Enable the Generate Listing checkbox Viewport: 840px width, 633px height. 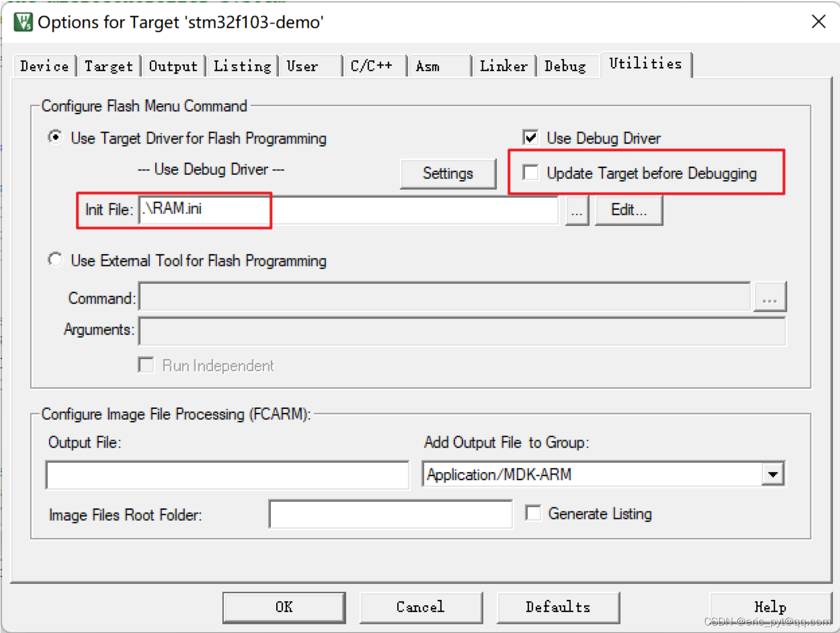[x=533, y=513]
